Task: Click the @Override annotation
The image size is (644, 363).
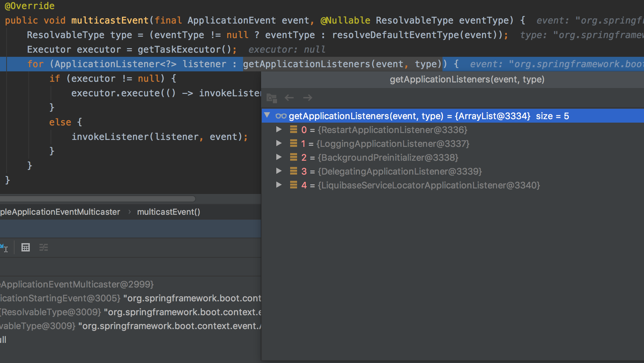Action: pos(30,6)
